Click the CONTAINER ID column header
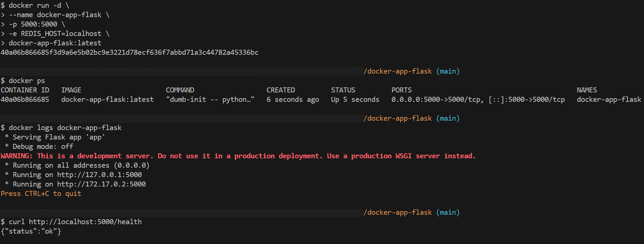 coord(25,90)
